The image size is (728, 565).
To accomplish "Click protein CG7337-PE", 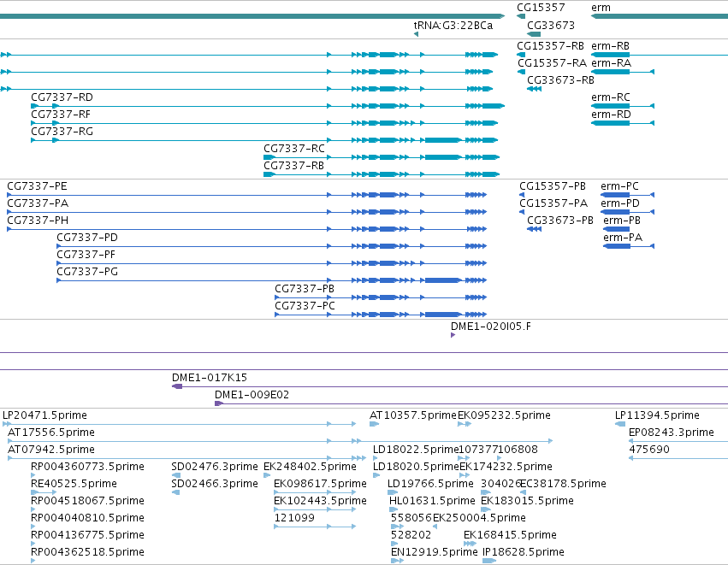I will 37,186.
